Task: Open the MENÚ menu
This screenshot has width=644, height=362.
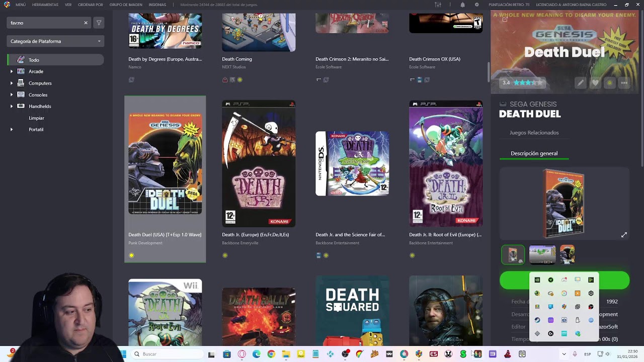Action: [21, 5]
